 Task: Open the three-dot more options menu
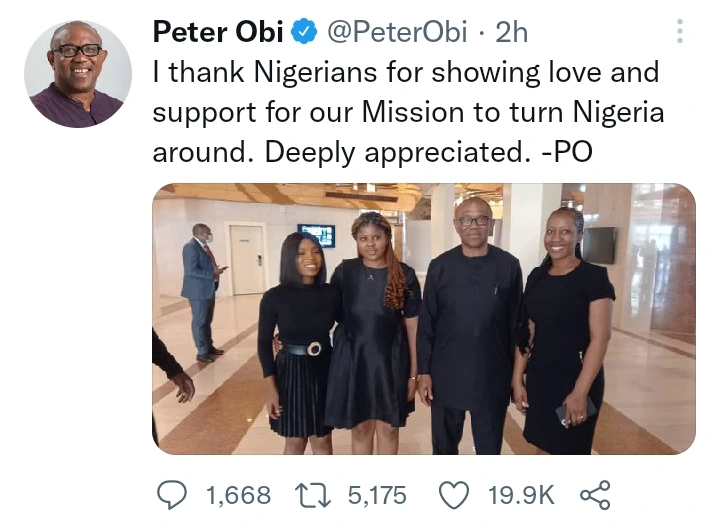(x=681, y=31)
